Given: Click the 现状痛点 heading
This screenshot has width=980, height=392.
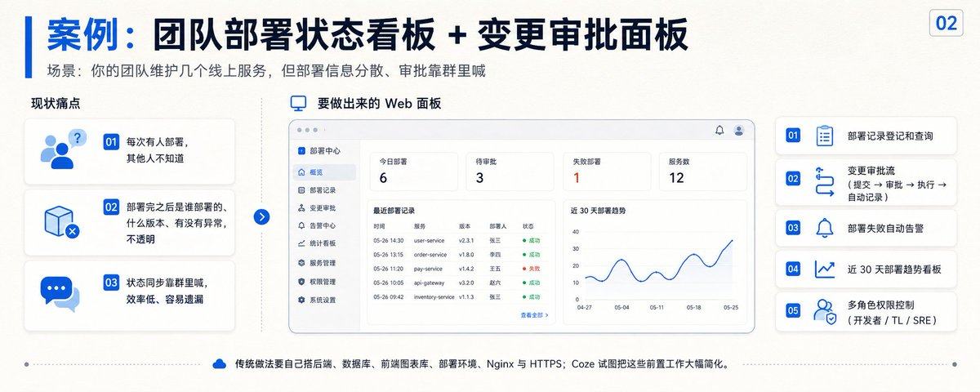Looking at the screenshot, I should click(56, 104).
